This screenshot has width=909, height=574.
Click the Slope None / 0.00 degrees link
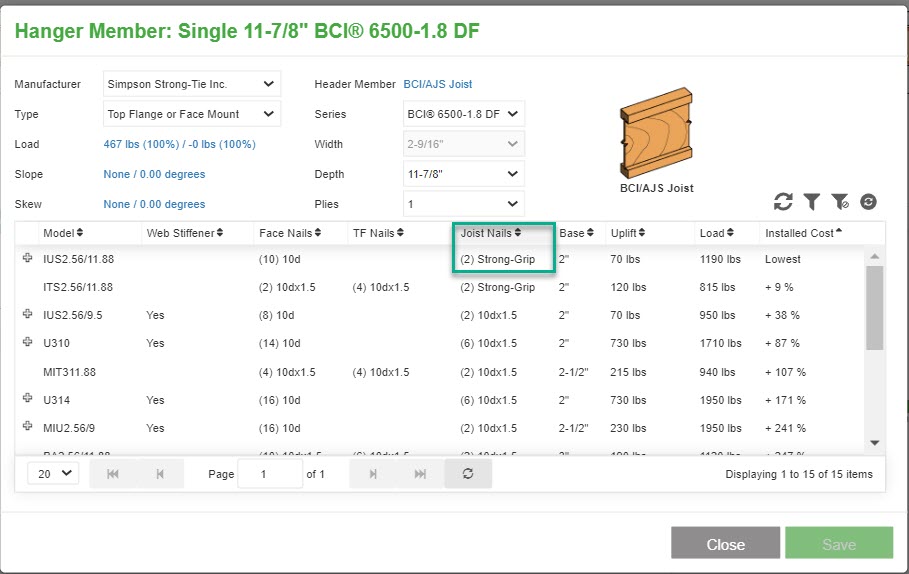[154, 175]
